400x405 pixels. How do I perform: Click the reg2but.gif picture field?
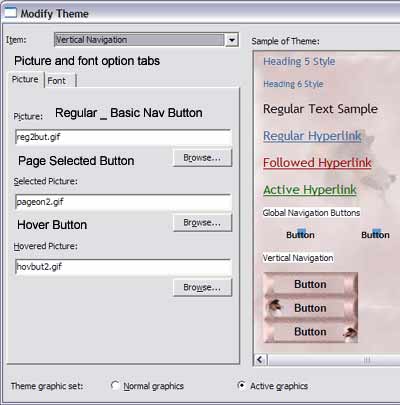(123, 137)
